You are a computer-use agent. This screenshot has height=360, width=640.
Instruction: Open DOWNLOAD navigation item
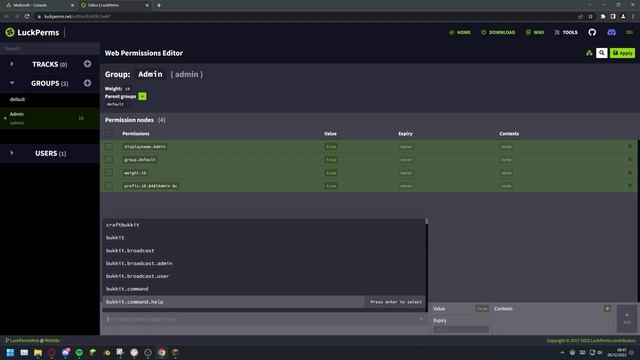[x=498, y=32]
